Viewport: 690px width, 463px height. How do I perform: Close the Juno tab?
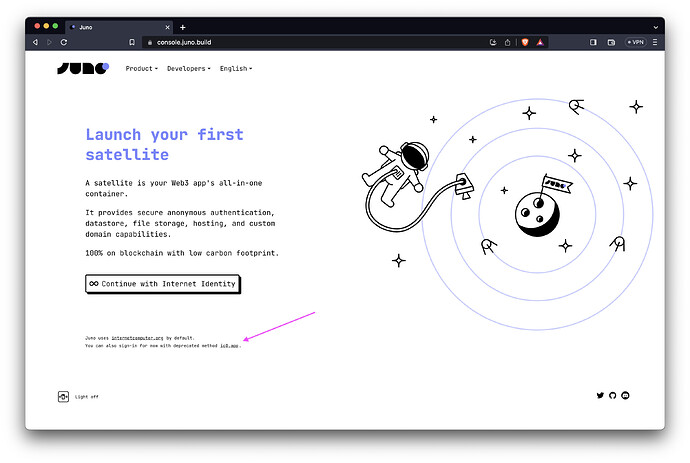coord(167,27)
